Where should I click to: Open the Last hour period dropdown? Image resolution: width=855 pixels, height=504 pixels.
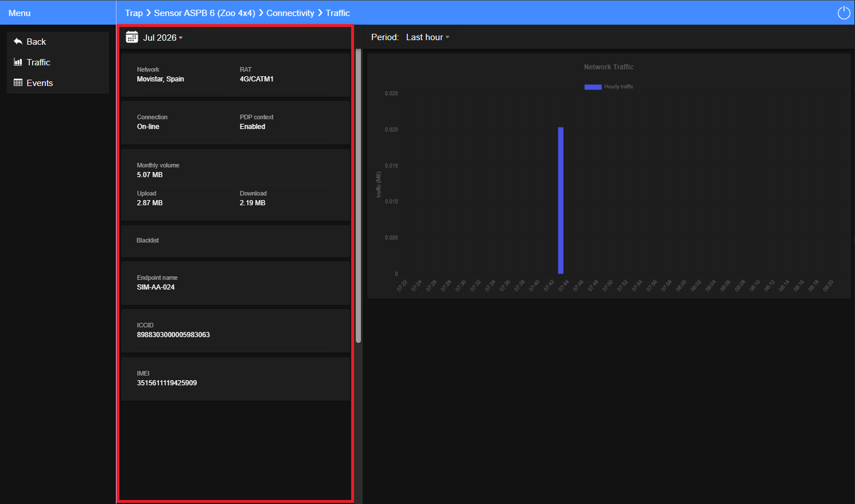(x=427, y=37)
